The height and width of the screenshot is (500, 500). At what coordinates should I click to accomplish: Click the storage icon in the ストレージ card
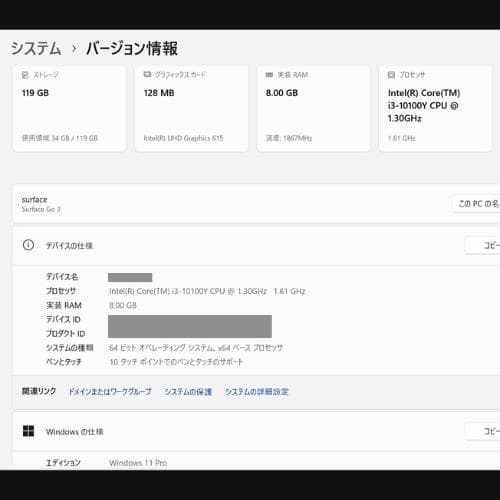coord(25,75)
